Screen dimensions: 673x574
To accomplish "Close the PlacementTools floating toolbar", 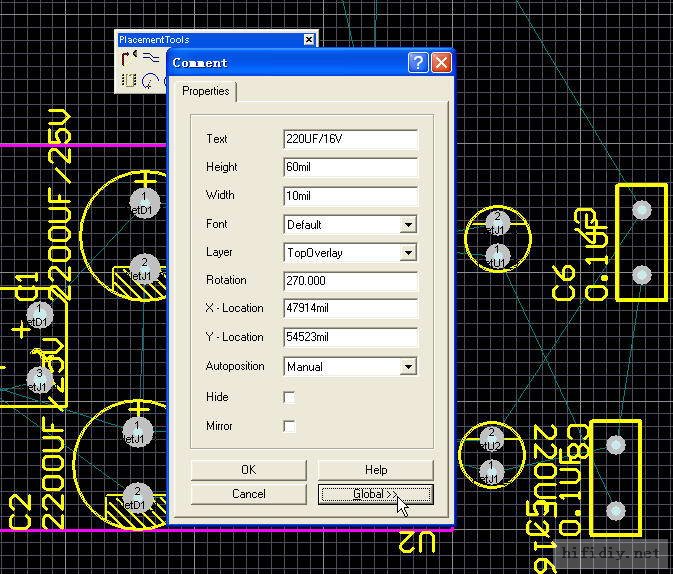I will click(x=309, y=40).
